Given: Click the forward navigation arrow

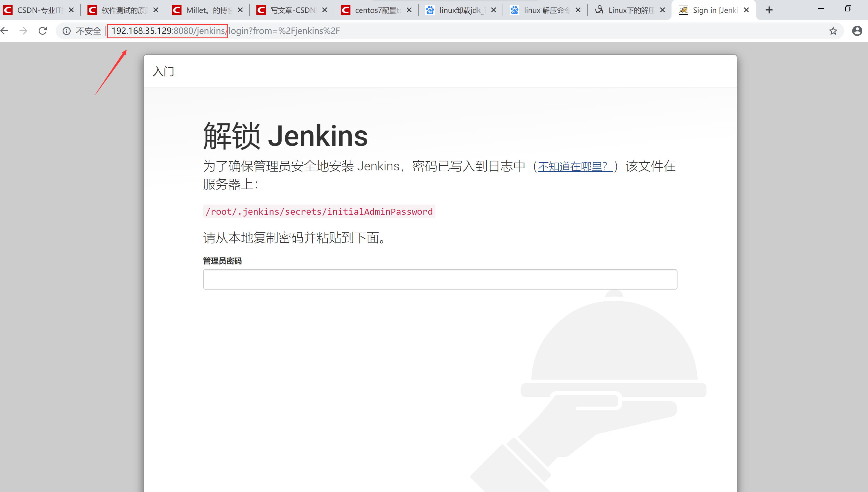Looking at the screenshot, I should (23, 31).
